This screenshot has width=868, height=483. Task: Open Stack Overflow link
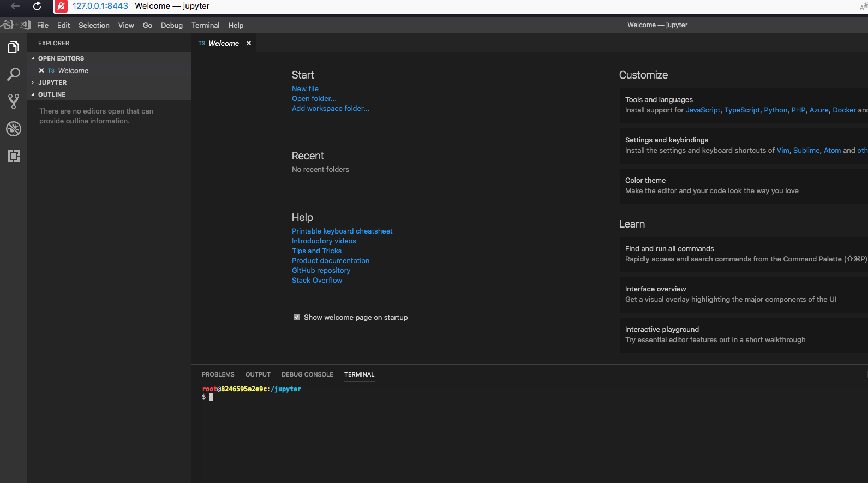(x=317, y=280)
